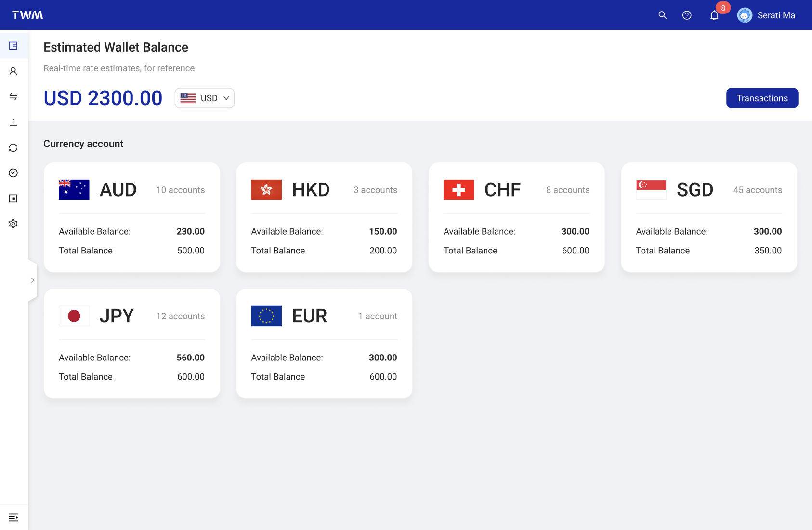Toggle the sidebar menu collapse icon
This screenshot has height=530, width=812.
13,517
